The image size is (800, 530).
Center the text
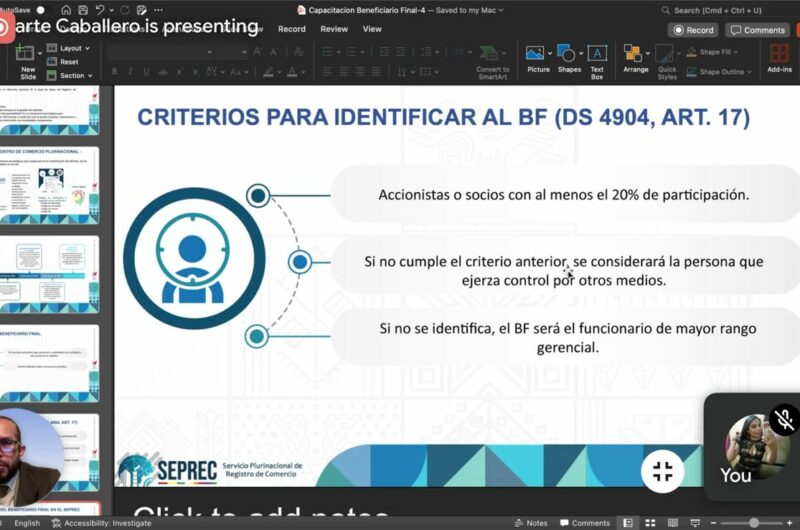[x=343, y=72]
